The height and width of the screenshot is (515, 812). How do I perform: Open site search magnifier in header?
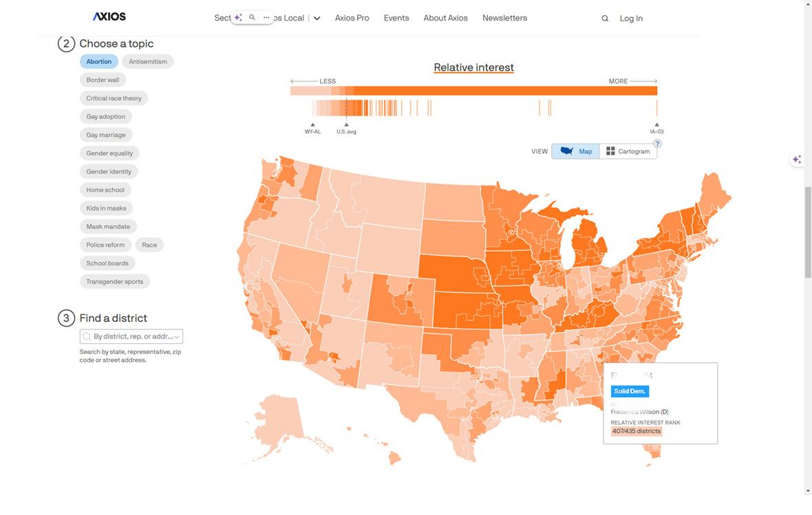(605, 19)
